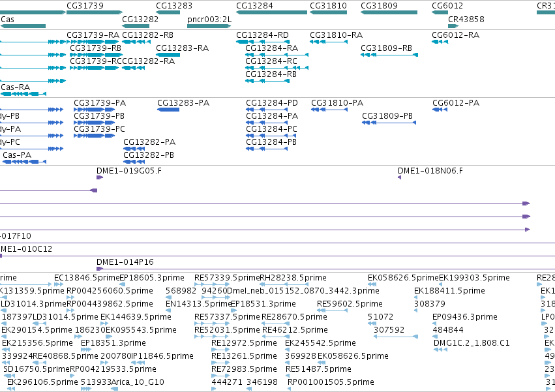This screenshot has height=392, width=555.
Task: Select the DME1-018N06.F clone label
Action: (430, 171)
